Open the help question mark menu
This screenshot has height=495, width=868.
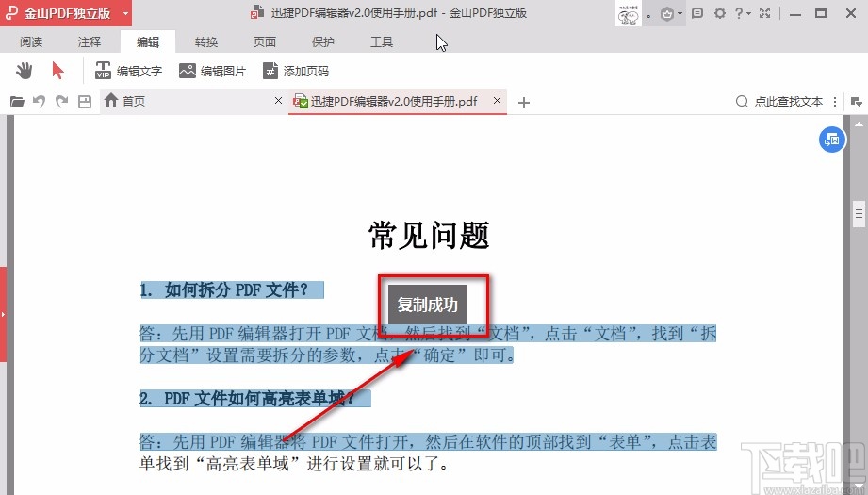(x=743, y=13)
